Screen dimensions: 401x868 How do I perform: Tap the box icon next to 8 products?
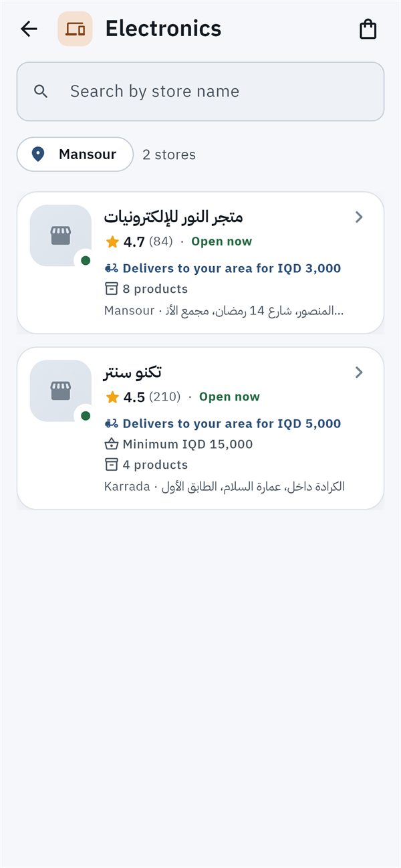(112, 289)
